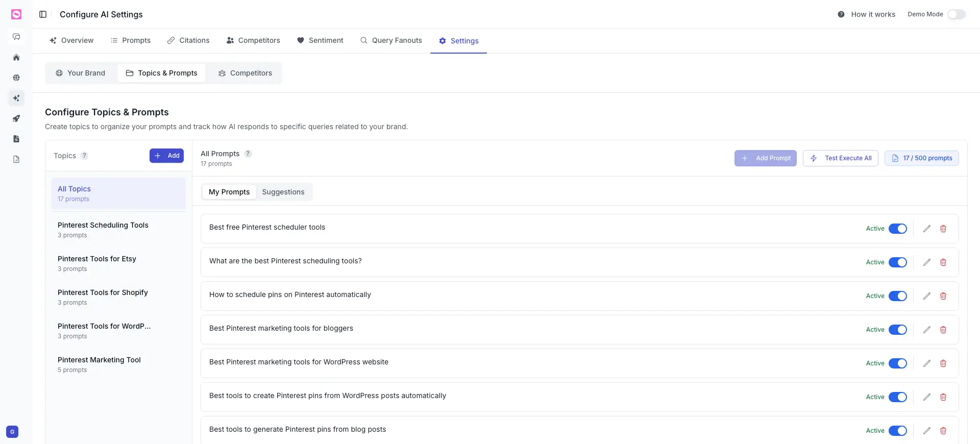Switch to Your Brand sub-tab
The width and height of the screenshot is (980, 444).
coord(81,73)
